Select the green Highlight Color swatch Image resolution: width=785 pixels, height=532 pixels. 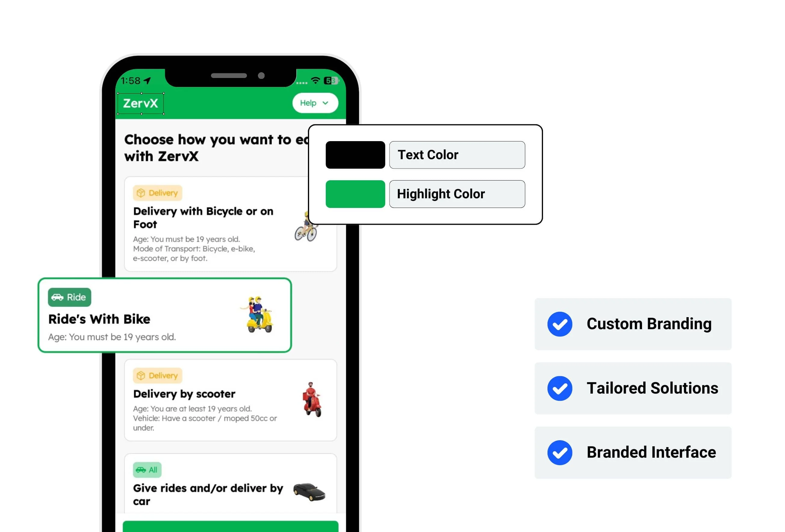click(x=355, y=193)
